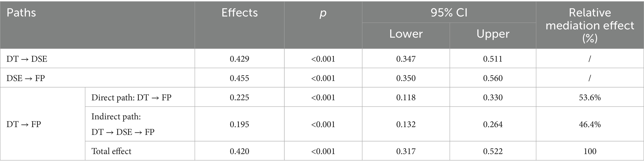Select the 53.6% mediation effect cell
Viewport: 644px width, 166px height.
coord(590,98)
